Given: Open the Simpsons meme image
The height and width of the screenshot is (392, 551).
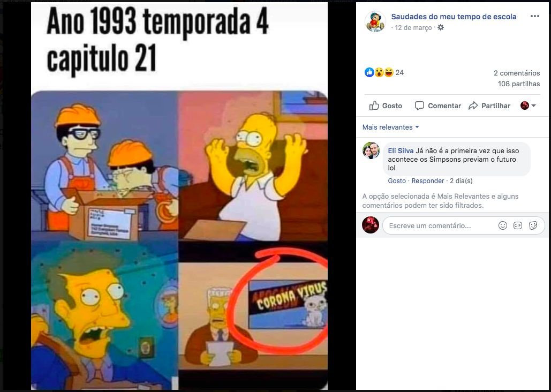Looking at the screenshot, I should point(179,196).
